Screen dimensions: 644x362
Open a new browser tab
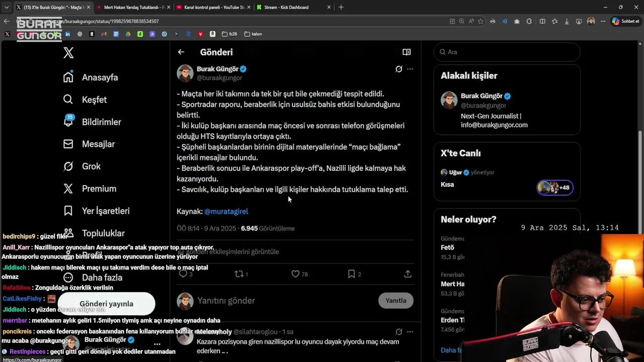point(341,7)
